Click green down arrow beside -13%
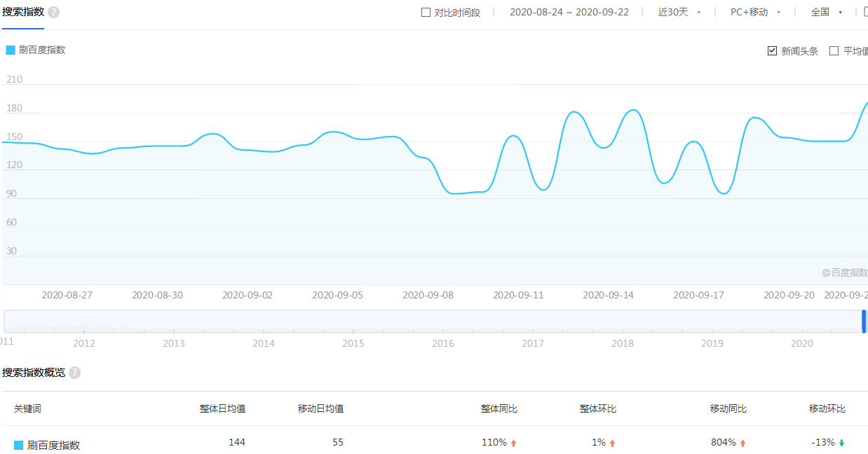This screenshot has width=868, height=454. click(x=841, y=443)
